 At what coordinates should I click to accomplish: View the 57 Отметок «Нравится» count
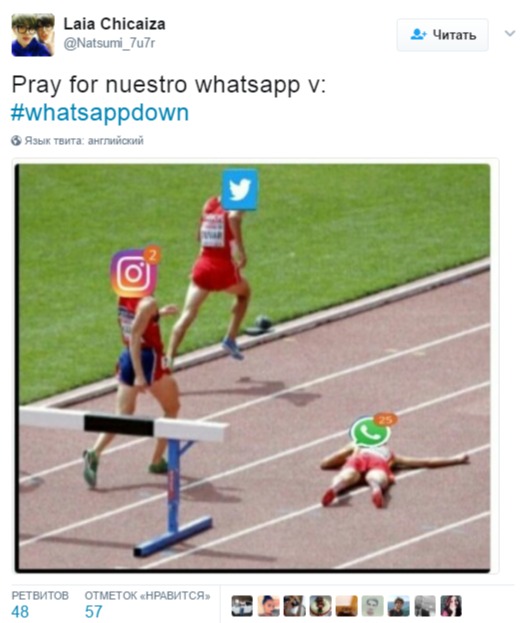tap(147, 604)
